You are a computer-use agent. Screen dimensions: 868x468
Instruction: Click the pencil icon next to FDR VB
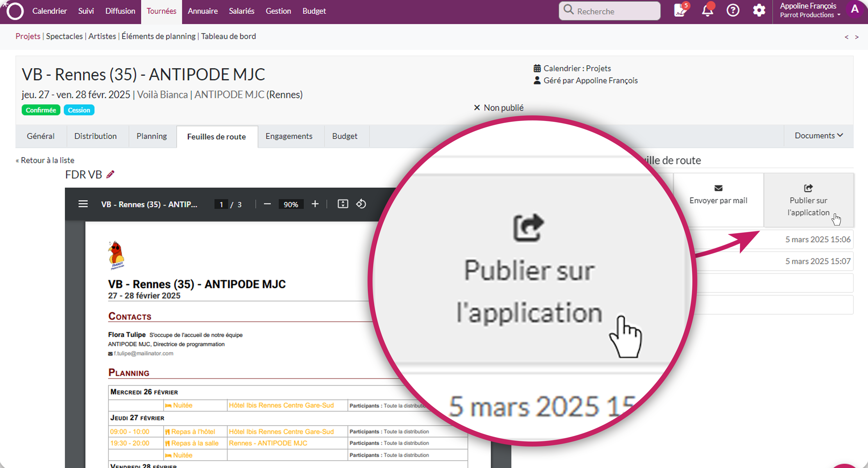pyautogui.click(x=110, y=175)
